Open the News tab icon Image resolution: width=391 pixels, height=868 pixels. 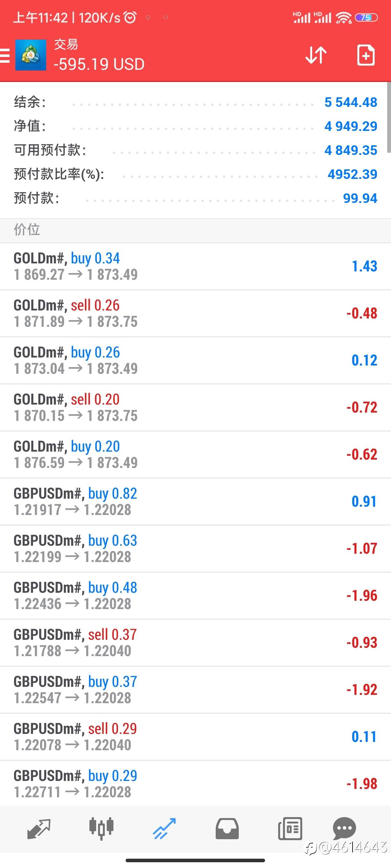click(290, 828)
